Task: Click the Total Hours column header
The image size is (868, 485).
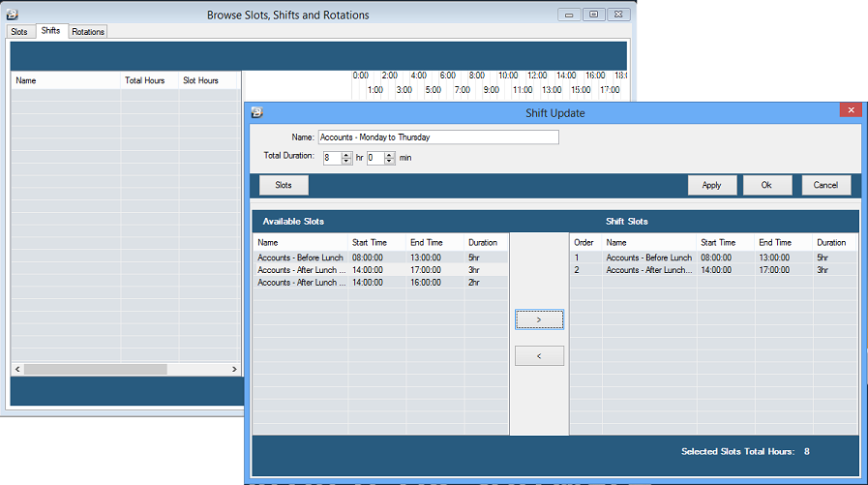Action: pyautogui.click(x=149, y=80)
